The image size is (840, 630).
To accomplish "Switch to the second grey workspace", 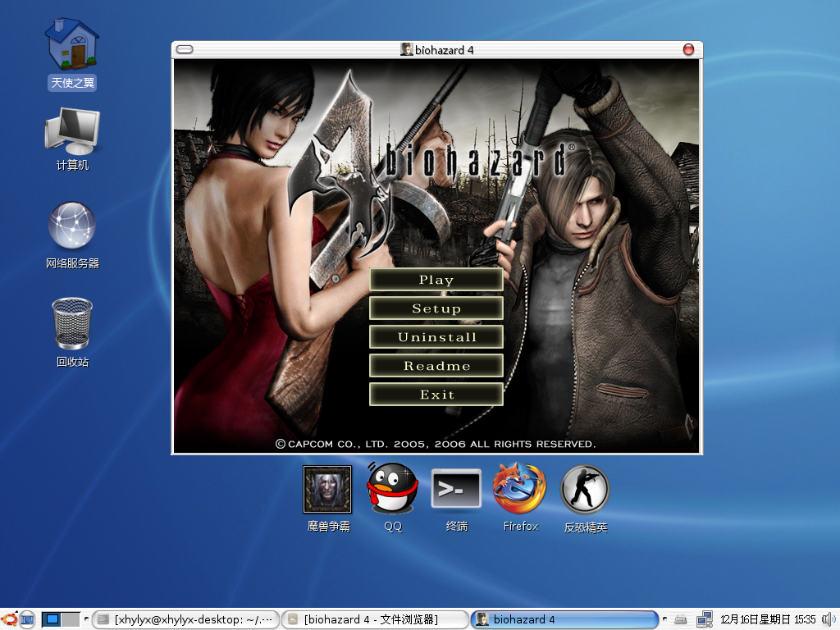I will tap(71, 620).
